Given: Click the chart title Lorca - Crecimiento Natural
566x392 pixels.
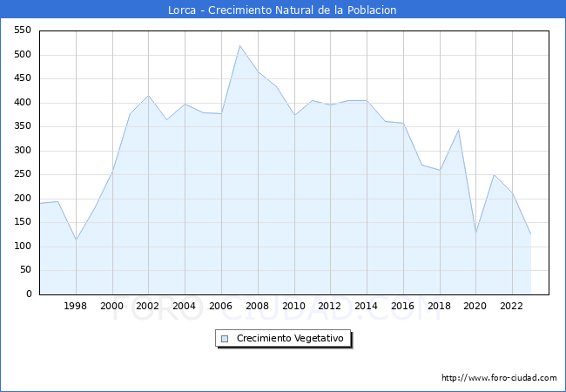Looking at the screenshot, I should click(282, 10).
